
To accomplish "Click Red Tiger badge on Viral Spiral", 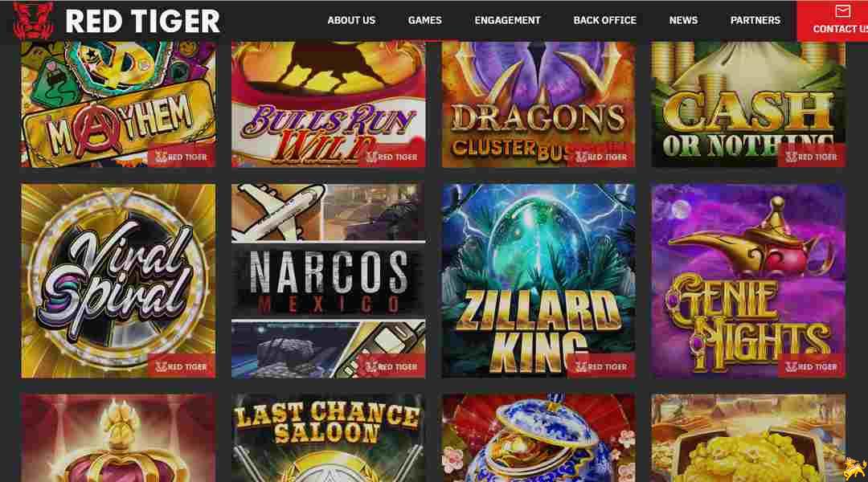I will [x=181, y=366].
